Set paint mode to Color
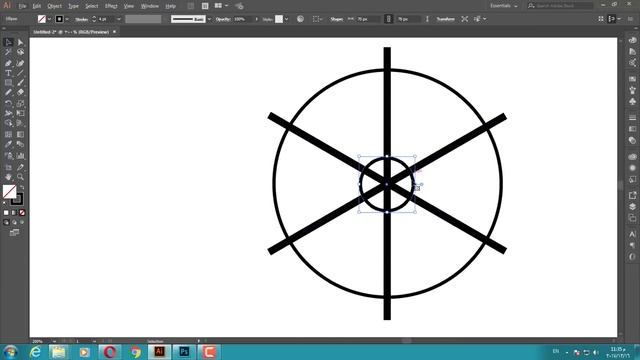 click(x=6, y=213)
